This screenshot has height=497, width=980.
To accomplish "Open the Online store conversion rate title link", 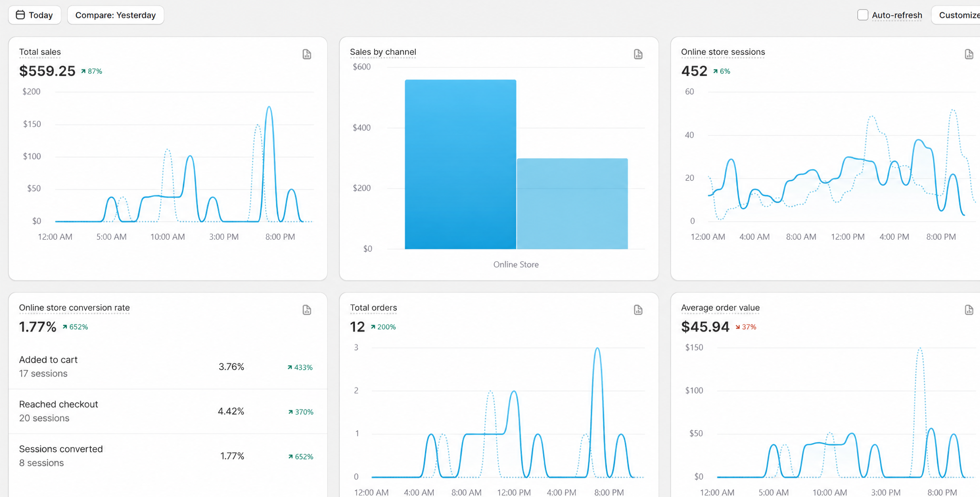I will pyautogui.click(x=74, y=307).
